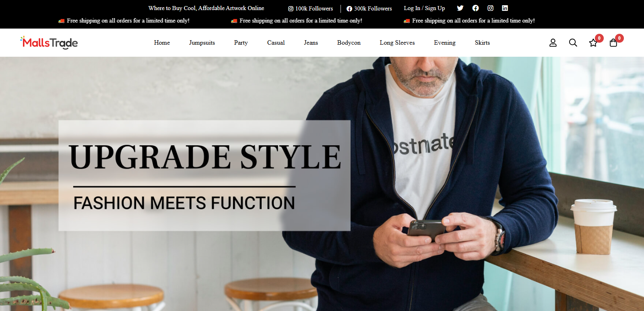View the Evening category

tap(445, 43)
